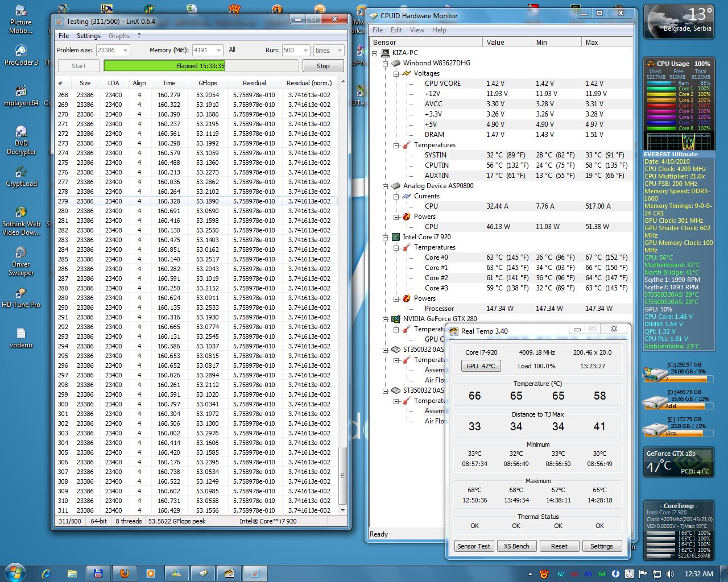Collapse the KIZA-PC tree node
The width and height of the screenshot is (728, 582).
[x=375, y=53]
